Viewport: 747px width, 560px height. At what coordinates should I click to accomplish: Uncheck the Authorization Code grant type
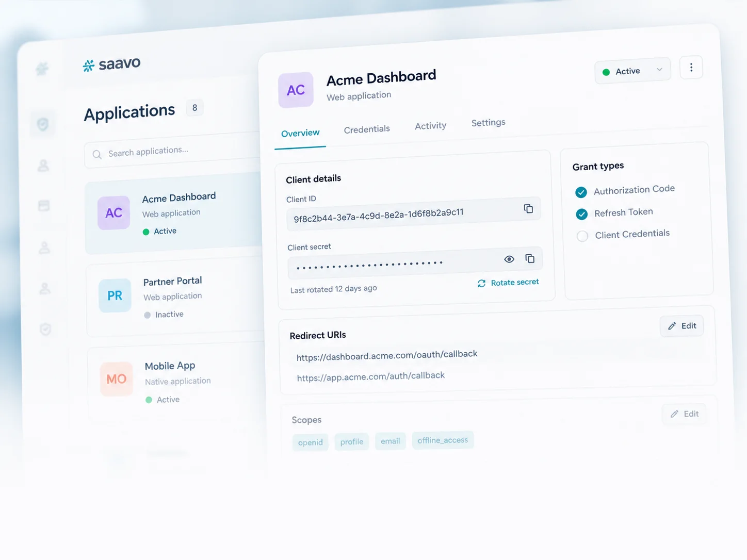(581, 192)
